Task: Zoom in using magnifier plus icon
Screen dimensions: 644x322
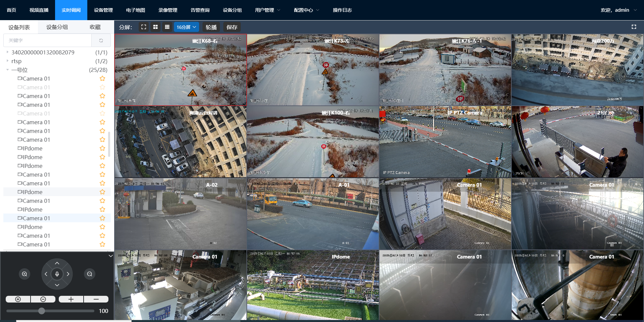Action: click(x=25, y=274)
